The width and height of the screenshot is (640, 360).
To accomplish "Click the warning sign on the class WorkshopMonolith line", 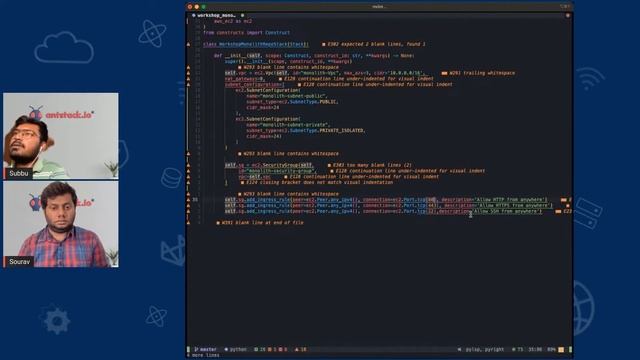I will pyautogui.click(x=189, y=44).
